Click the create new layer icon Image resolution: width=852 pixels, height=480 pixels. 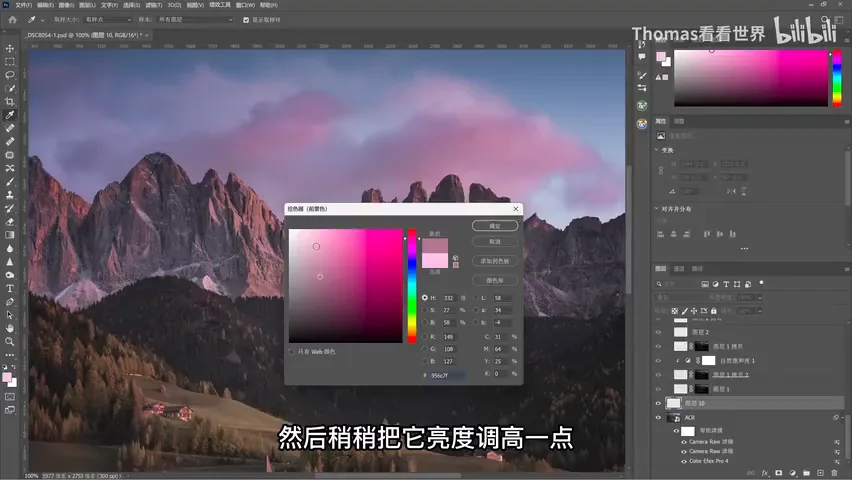(820, 473)
